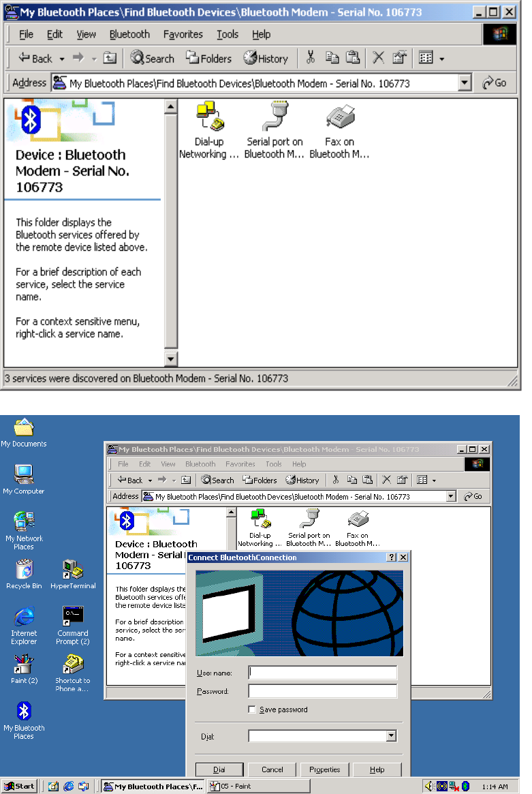The width and height of the screenshot is (532, 794).
Task: Open My Bluetooth Places desktop icon
Action: [24, 720]
